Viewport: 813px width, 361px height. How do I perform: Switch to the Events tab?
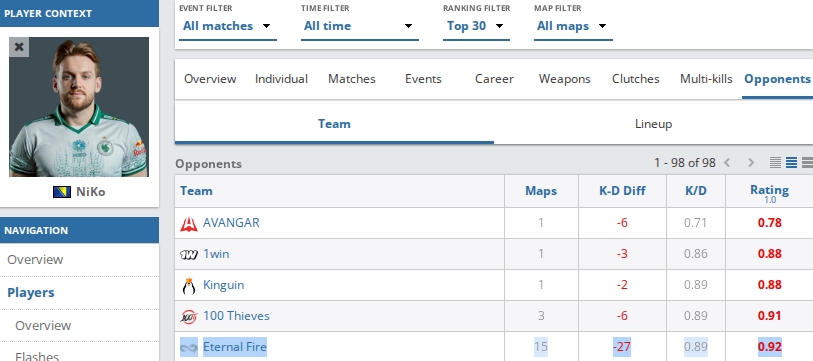pos(423,79)
